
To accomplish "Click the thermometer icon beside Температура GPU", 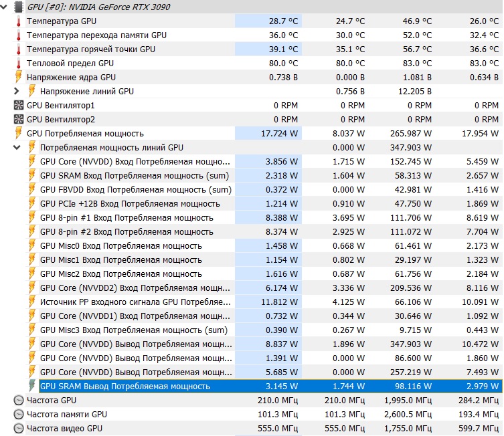I will tap(19, 21).
